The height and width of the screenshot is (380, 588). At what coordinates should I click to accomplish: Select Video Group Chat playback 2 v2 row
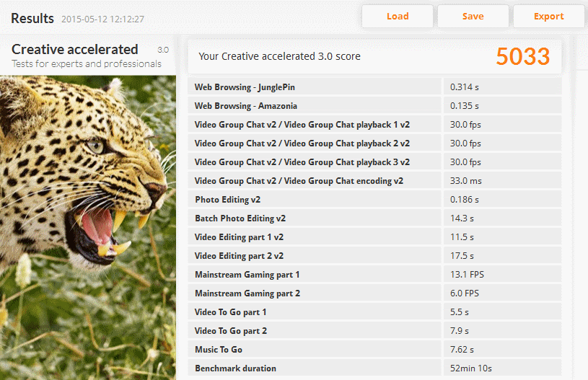[374, 143]
